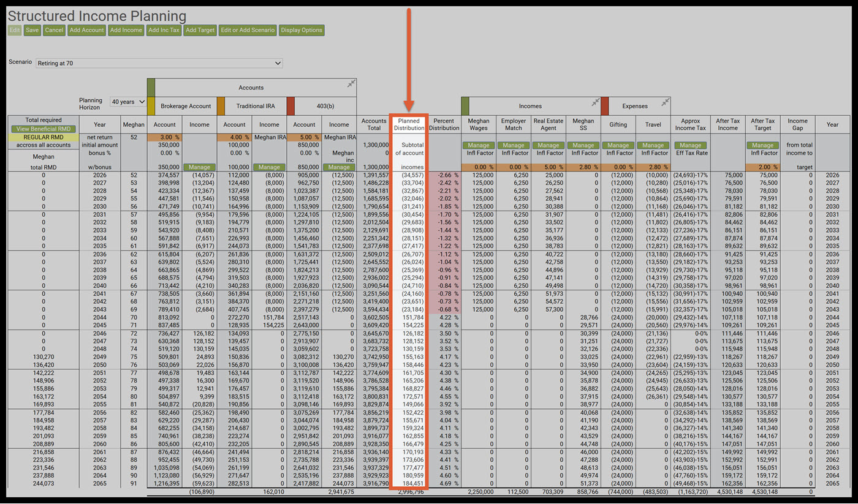Click the After Tax Income column header
The height and width of the screenshot is (504, 858).
[727, 124]
